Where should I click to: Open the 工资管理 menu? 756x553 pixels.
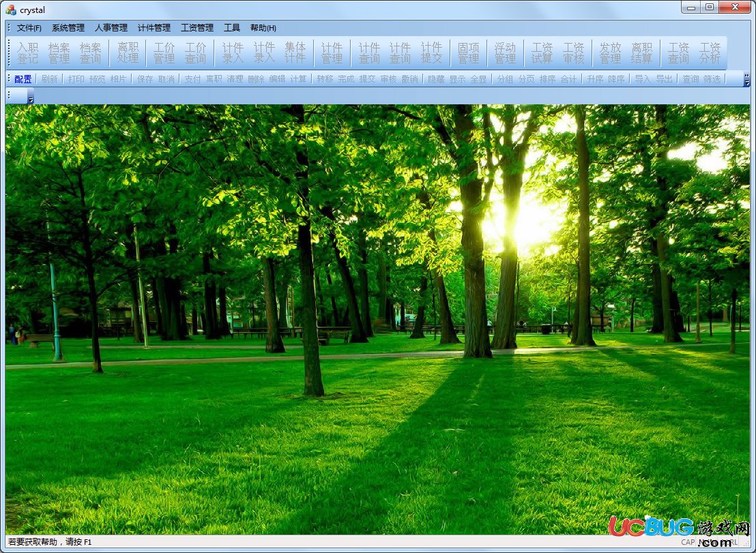tap(197, 28)
